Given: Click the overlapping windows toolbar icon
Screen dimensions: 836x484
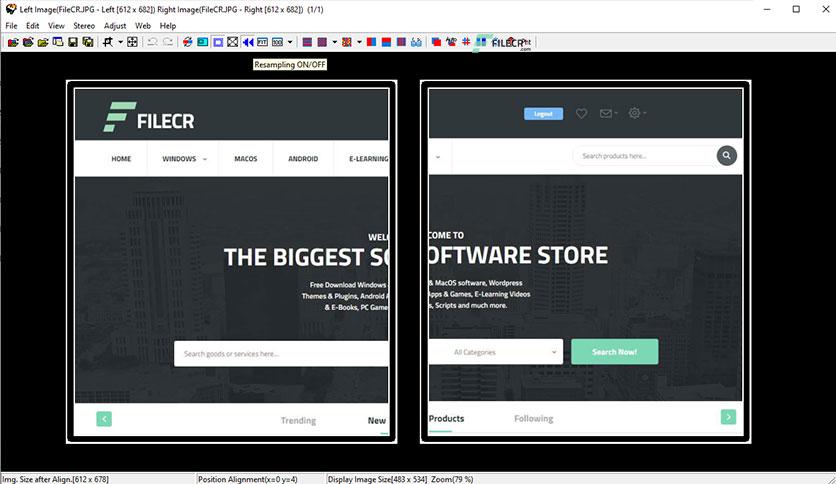Looking at the screenshot, I should [x=58, y=42].
